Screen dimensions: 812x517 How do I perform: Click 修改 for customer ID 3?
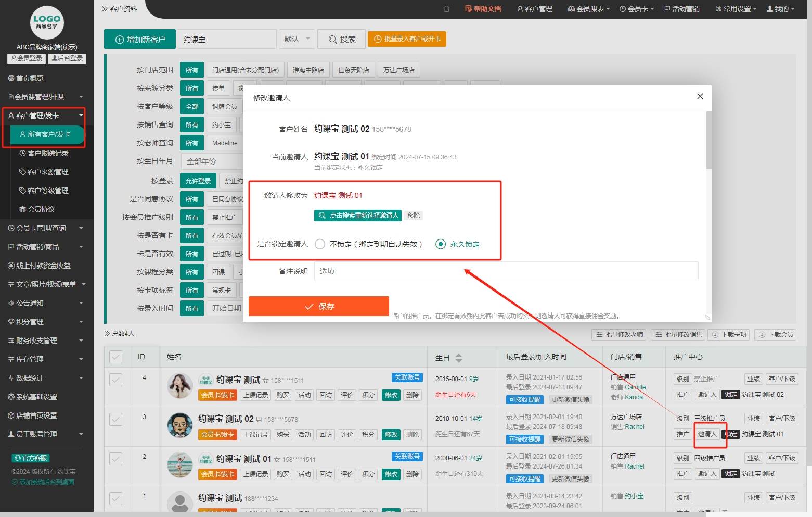pos(391,434)
